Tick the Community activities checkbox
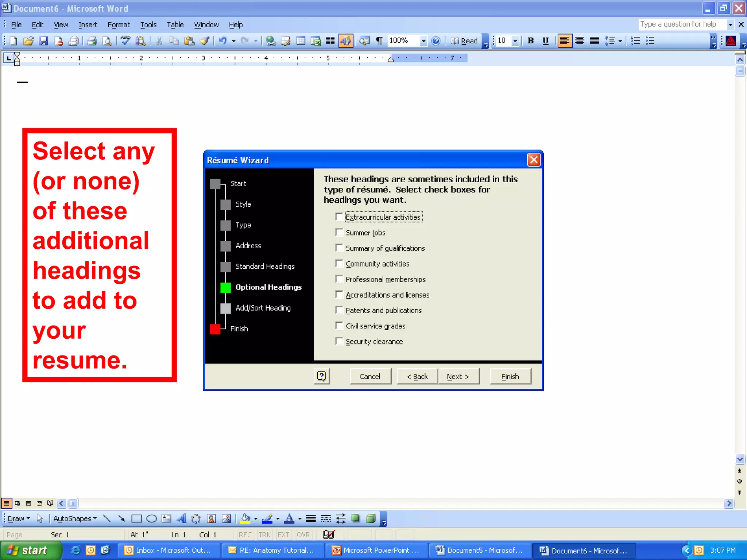 [339, 264]
